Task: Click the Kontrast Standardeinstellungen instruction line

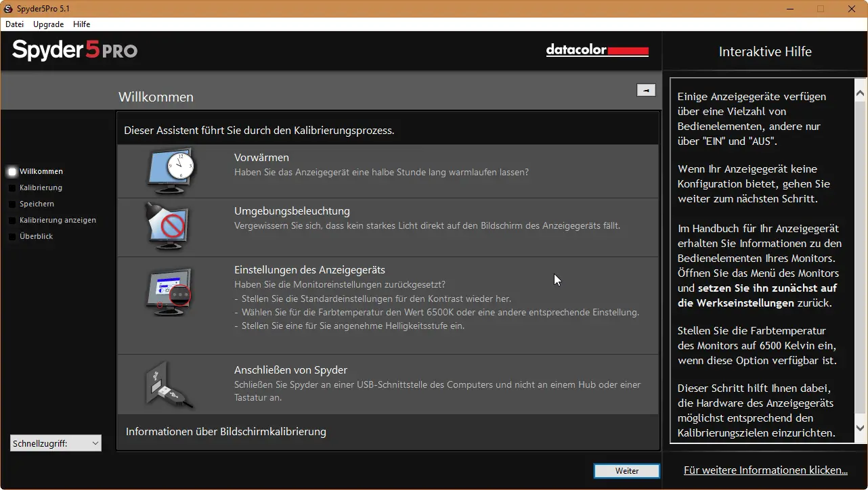Action: (x=373, y=299)
